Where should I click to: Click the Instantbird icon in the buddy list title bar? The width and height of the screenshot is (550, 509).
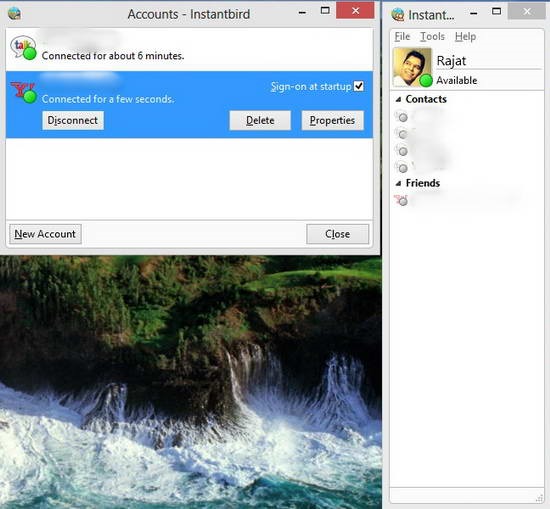coord(398,14)
